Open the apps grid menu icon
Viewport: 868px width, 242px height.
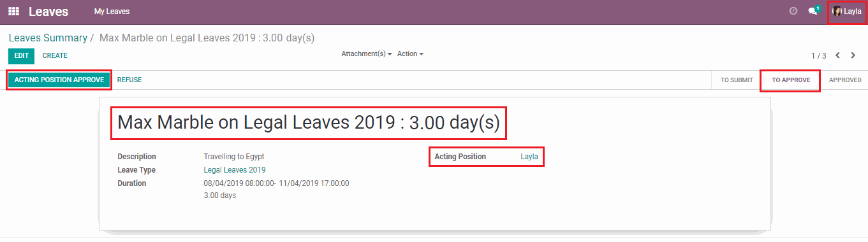[13, 11]
